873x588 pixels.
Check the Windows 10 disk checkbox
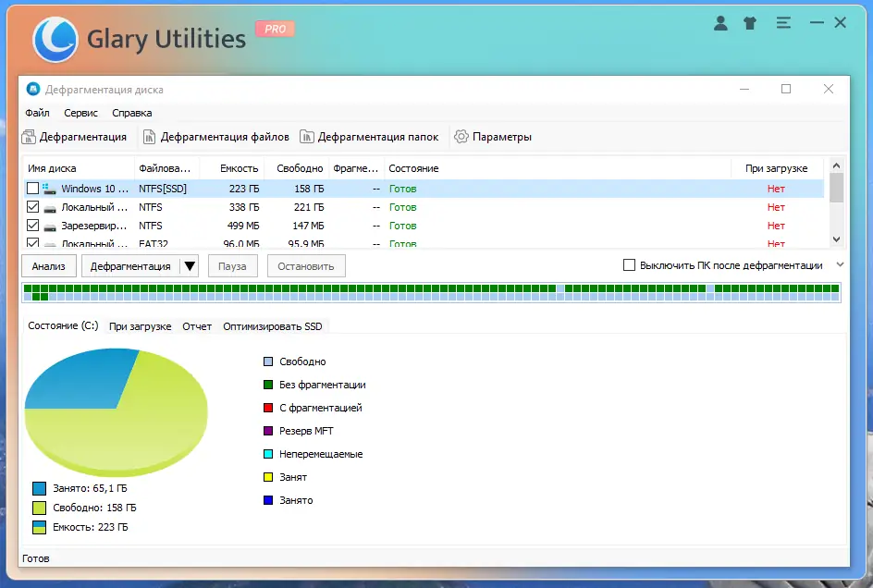click(33, 189)
